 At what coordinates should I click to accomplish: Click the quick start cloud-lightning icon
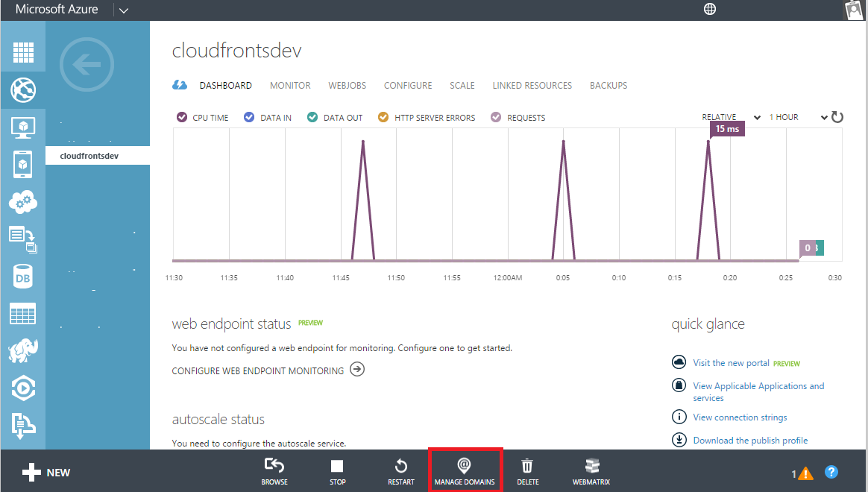(x=180, y=85)
